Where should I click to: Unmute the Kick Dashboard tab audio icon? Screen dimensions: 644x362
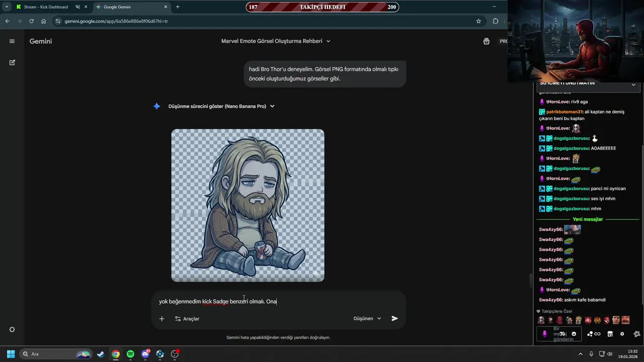77,7
